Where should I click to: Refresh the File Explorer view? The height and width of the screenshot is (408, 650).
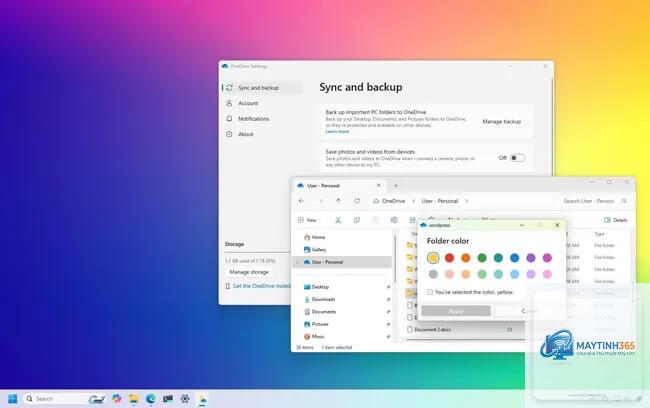[x=357, y=201]
